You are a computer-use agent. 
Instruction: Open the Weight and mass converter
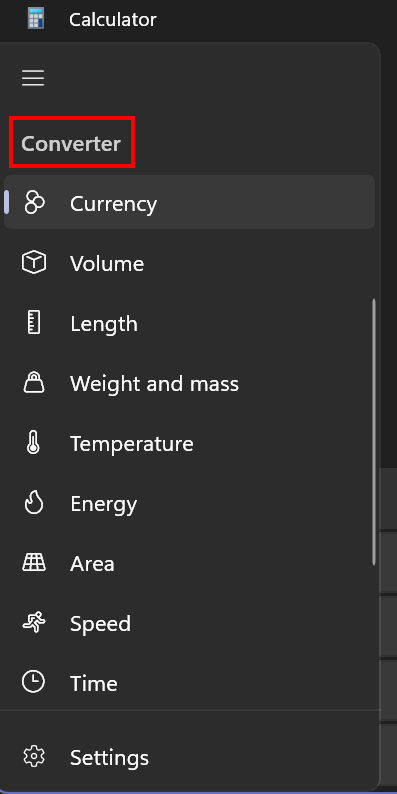[189, 383]
